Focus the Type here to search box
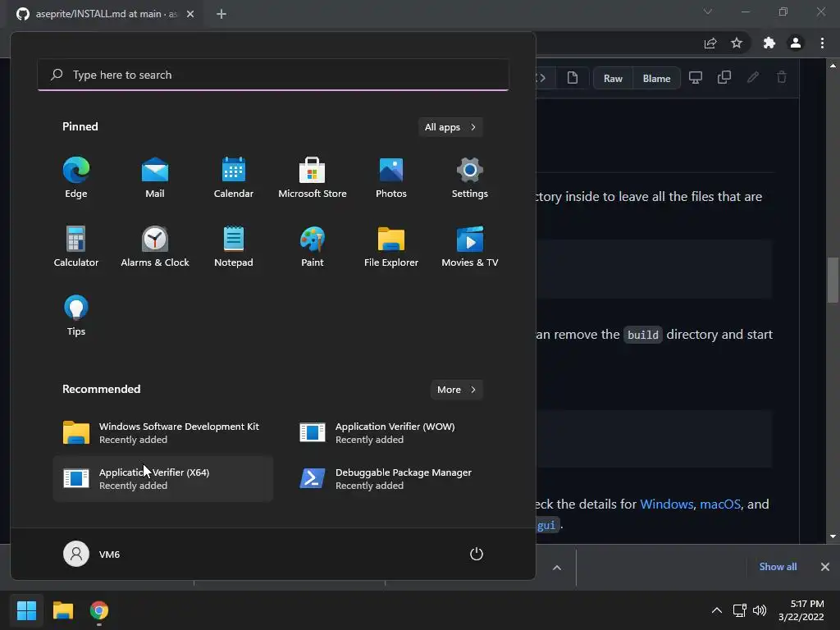 [273, 75]
